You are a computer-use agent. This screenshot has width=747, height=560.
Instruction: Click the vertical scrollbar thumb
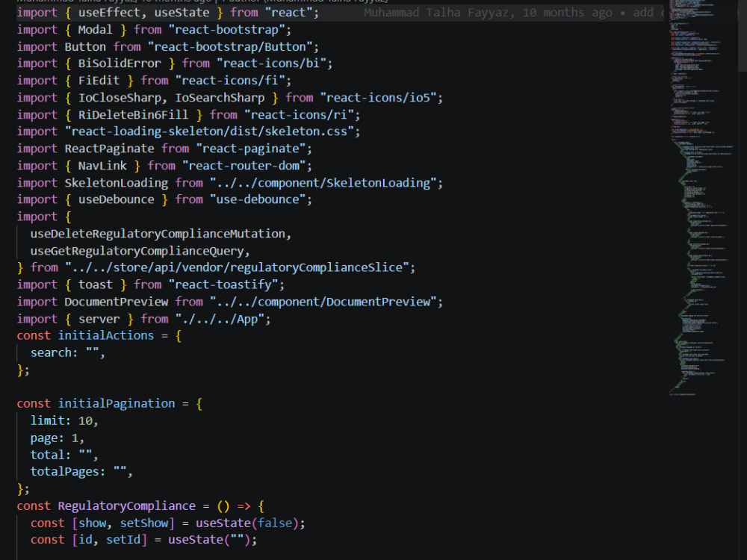click(743, 36)
